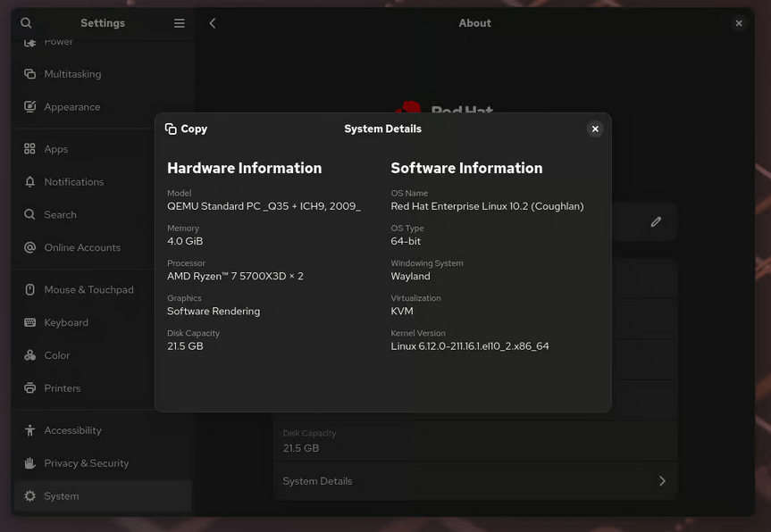Click the search icon in Settings header
This screenshot has height=532, width=771.
pyautogui.click(x=26, y=23)
